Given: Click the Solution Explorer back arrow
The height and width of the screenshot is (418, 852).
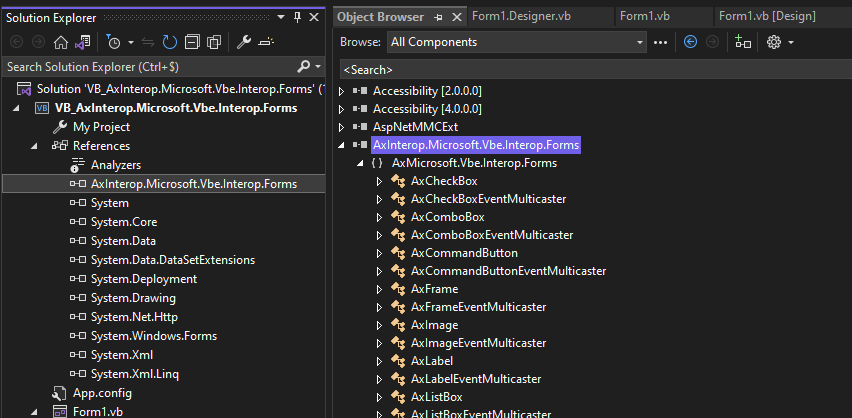Looking at the screenshot, I should (17, 42).
